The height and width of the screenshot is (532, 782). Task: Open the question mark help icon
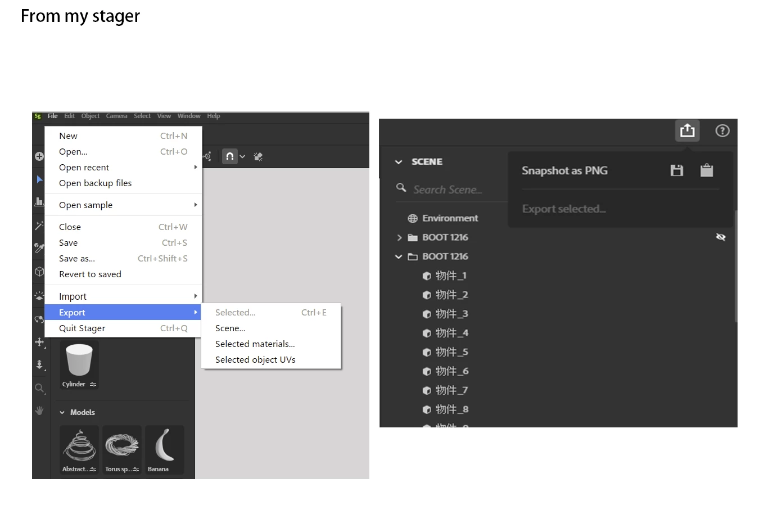(x=722, y=131)
